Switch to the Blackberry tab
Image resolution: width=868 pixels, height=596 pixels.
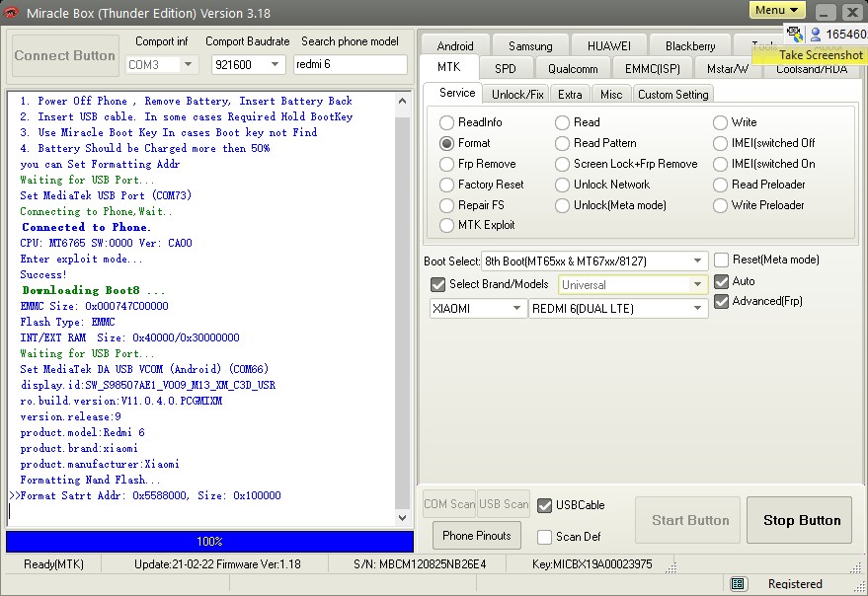689,45
